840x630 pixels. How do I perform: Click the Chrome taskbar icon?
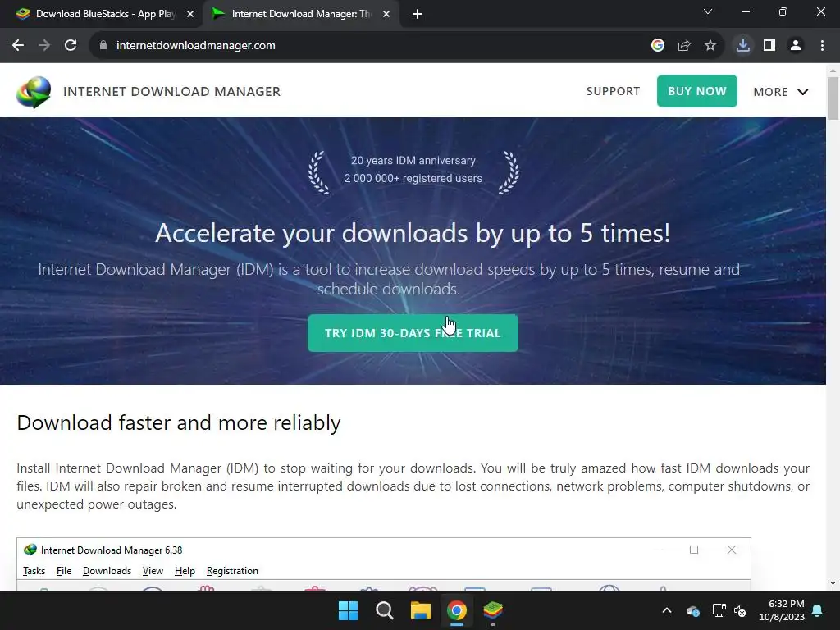[x=456, y=610]
